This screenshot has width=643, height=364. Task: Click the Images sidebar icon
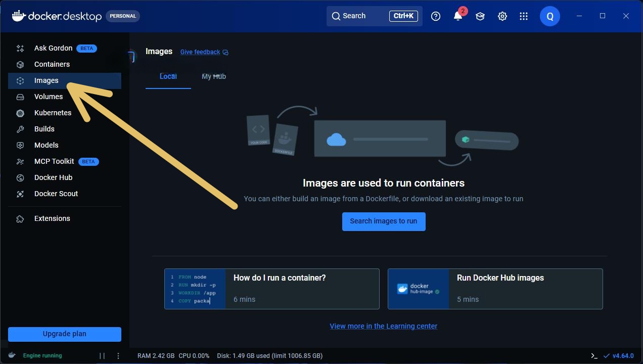(20, 81)
